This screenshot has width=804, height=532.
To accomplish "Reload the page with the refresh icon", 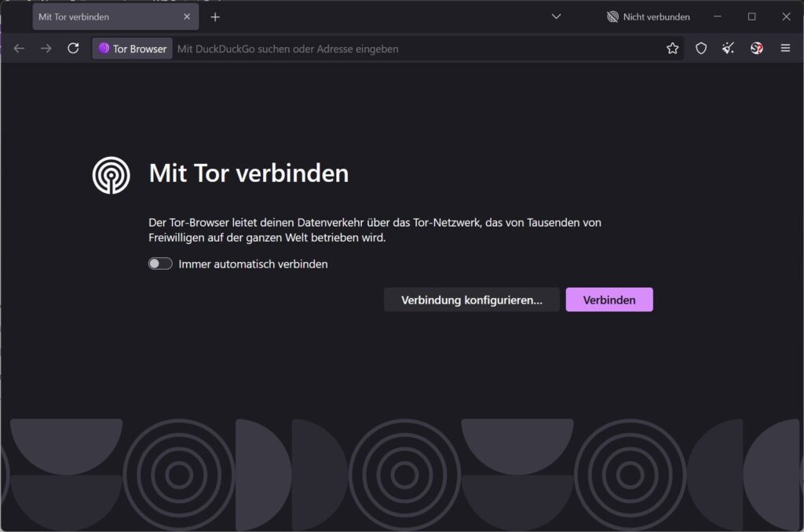I will [x=73, y=48].
